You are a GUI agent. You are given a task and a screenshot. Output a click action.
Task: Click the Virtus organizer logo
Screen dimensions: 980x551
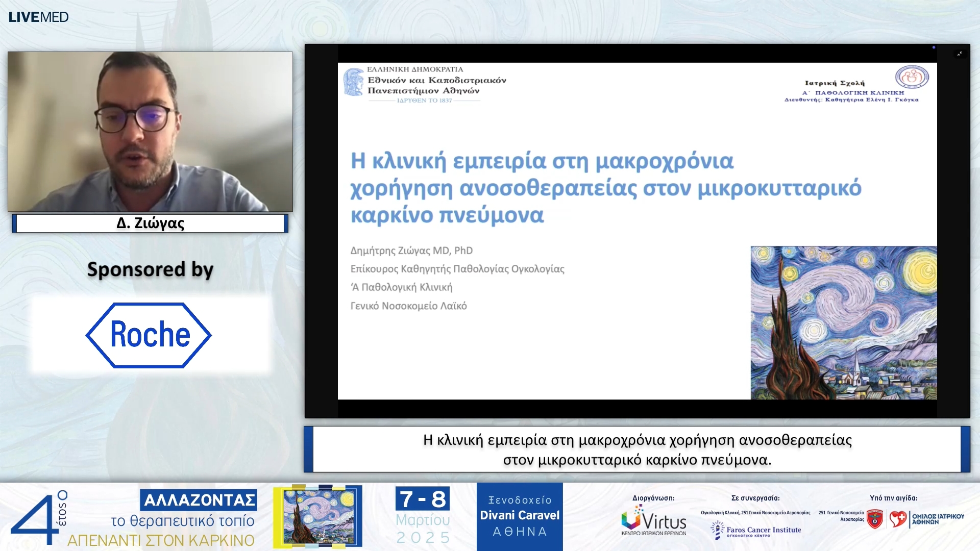coord(653,520)
